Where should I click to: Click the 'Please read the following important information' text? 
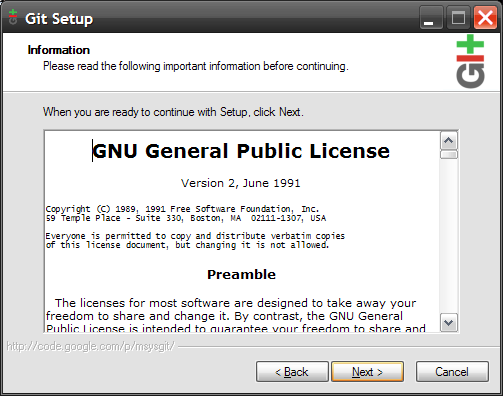point(196,66)
